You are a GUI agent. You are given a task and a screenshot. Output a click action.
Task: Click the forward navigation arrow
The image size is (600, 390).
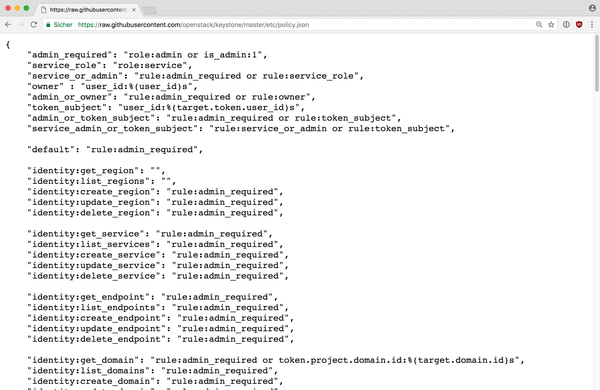21,24
